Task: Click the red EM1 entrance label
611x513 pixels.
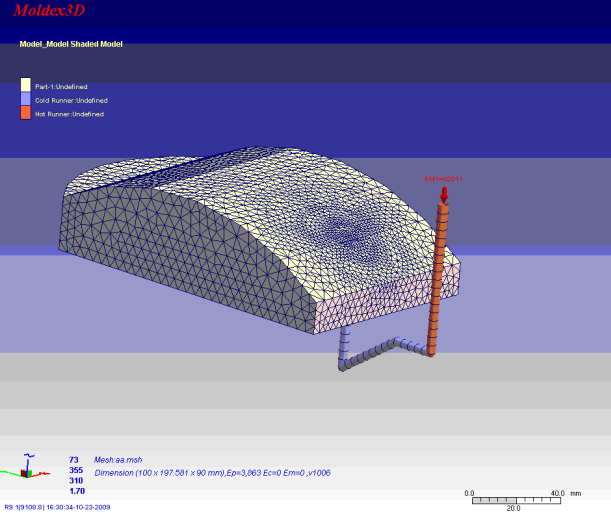Action: (x=443, y=179)
